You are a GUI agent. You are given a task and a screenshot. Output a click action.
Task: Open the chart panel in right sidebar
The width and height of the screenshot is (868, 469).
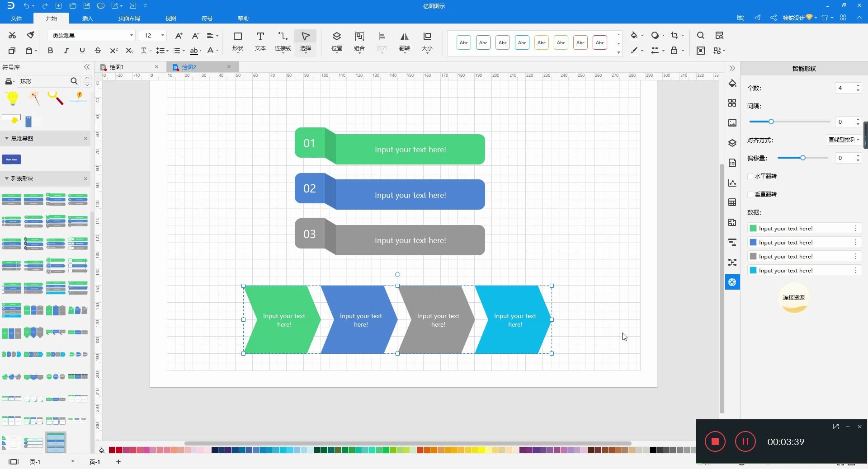pyautogui.click(x=732, y=183)
